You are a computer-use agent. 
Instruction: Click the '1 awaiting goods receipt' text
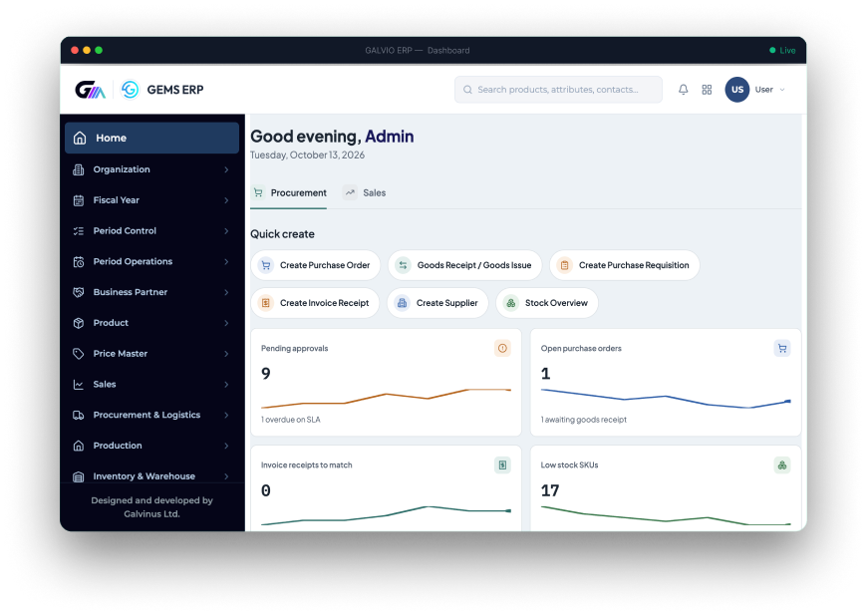[x=584, y=420]
